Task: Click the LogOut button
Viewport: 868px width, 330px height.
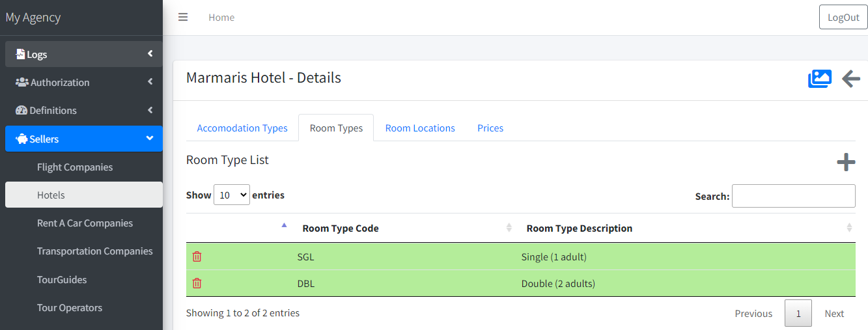Action: [843, 18]
